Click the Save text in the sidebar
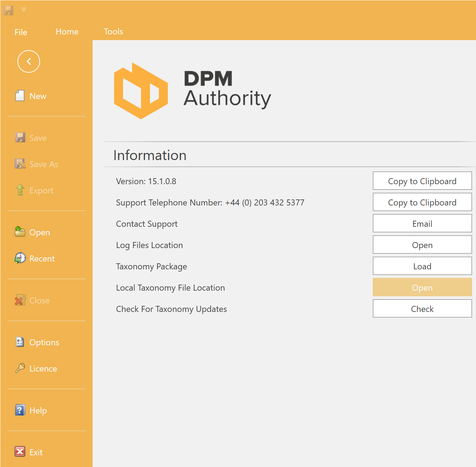The image size is (476, 467). pyautogui.click(x=38, y=138)
